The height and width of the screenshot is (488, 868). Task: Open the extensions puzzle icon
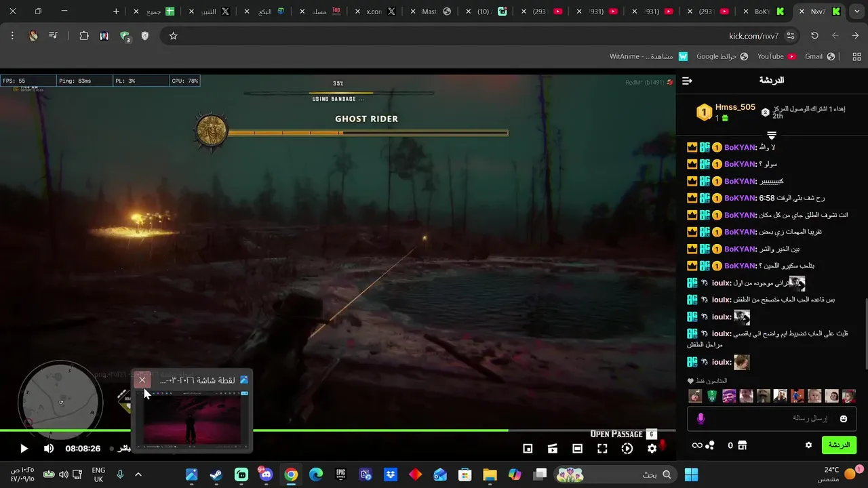84,36
